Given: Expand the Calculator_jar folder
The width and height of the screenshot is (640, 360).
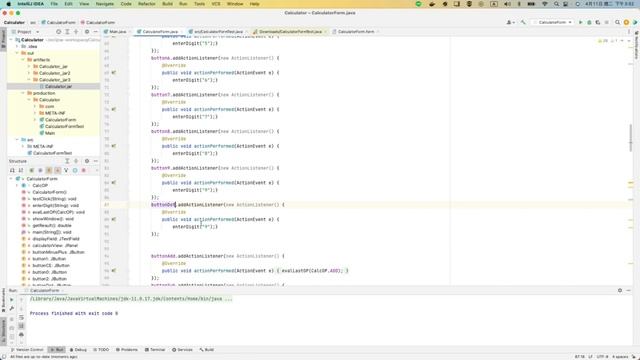Looking at the screenshot, I should pos(29,67).
